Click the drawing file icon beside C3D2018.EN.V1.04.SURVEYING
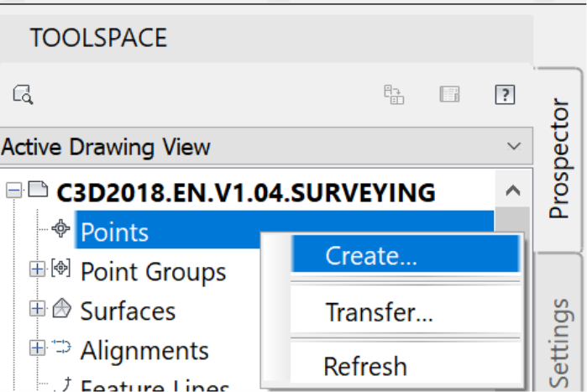Image resolution: width=587 pixels, height=392 pixels. click(x=38, y=190)
